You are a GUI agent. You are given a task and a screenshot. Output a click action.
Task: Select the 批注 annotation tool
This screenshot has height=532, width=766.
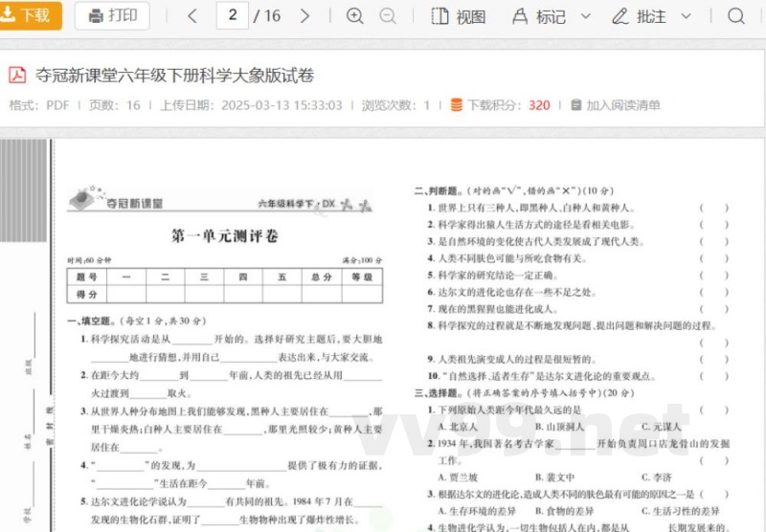point(639,16)
